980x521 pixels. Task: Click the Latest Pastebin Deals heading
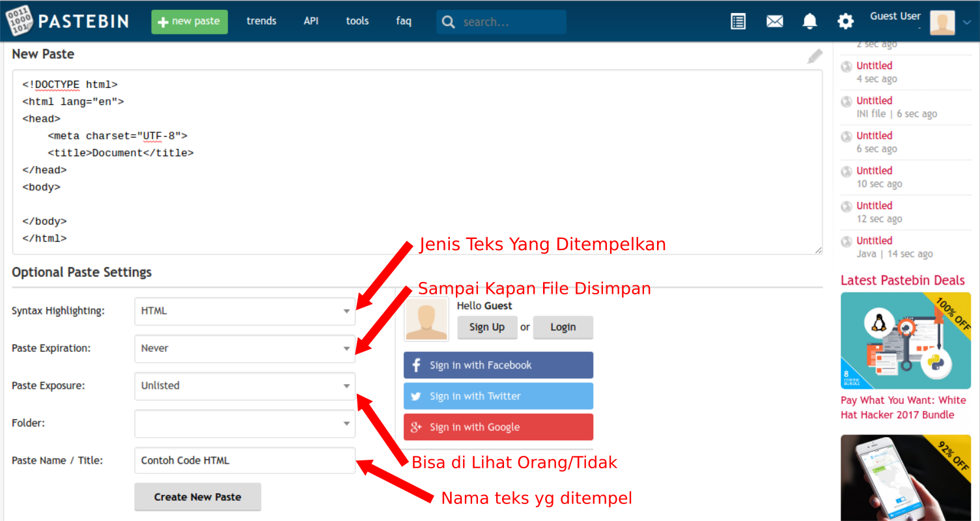(x=903, y=281)
